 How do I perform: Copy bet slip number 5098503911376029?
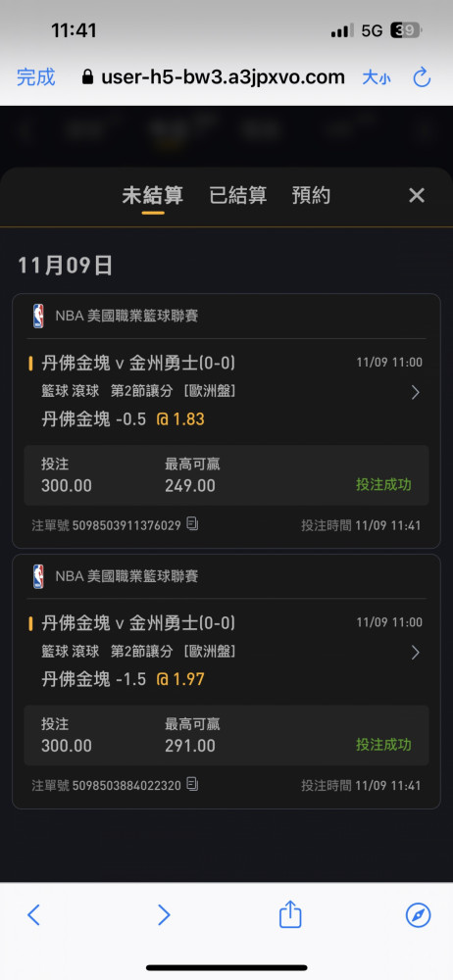pyautogui.click(x=193, y=523)
